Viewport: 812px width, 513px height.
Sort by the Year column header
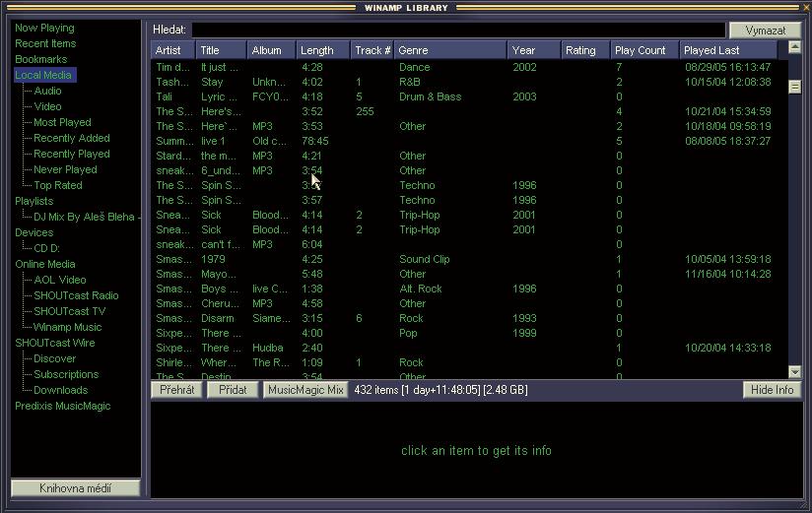[x=534, y=50]
